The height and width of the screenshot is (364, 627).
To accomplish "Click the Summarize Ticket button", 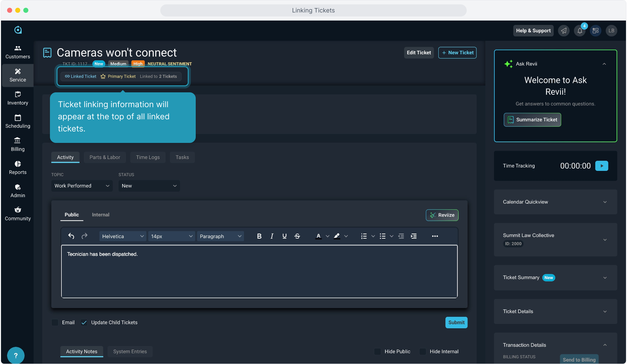I will pos(532,120).
